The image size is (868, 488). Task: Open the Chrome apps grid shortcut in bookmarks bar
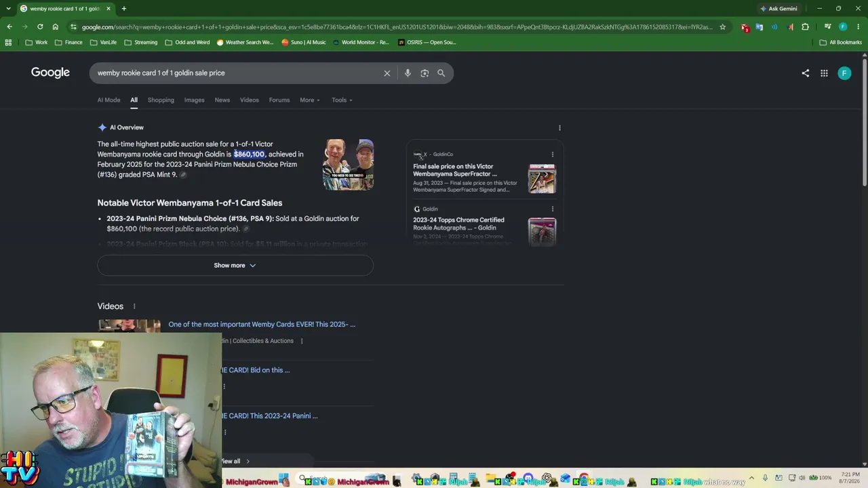[x=8, y=42]
